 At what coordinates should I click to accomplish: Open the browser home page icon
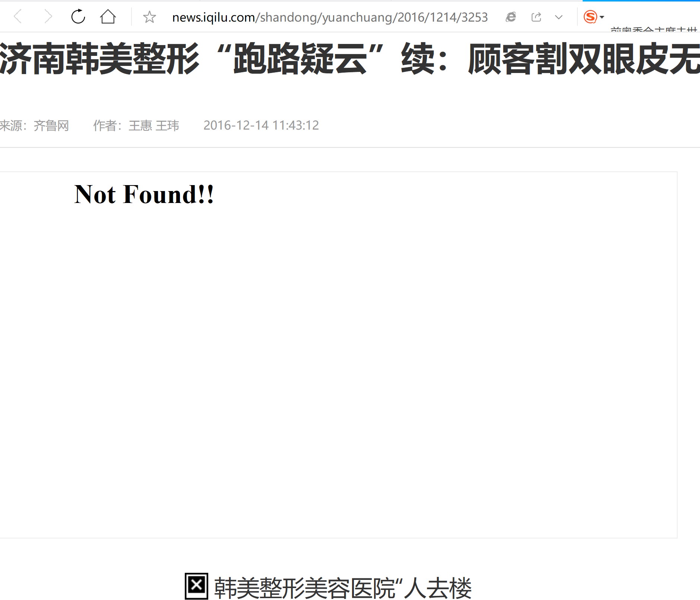coord(108,16)
